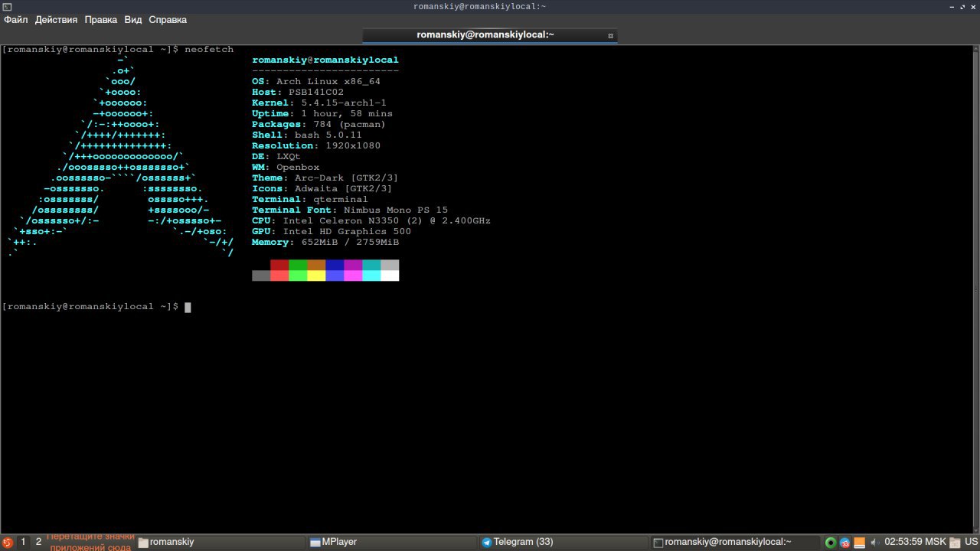
Task: Click the dark green color block
Action: click(298, 265)
